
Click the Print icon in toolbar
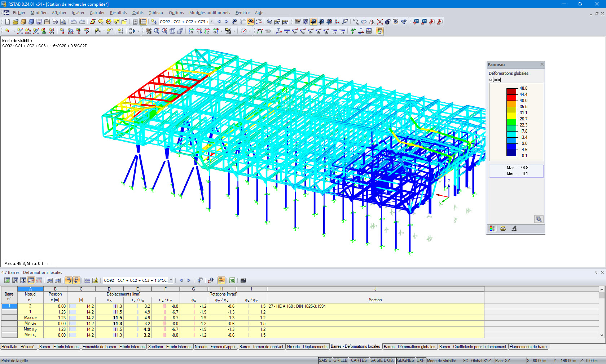(x=55, y=22)
